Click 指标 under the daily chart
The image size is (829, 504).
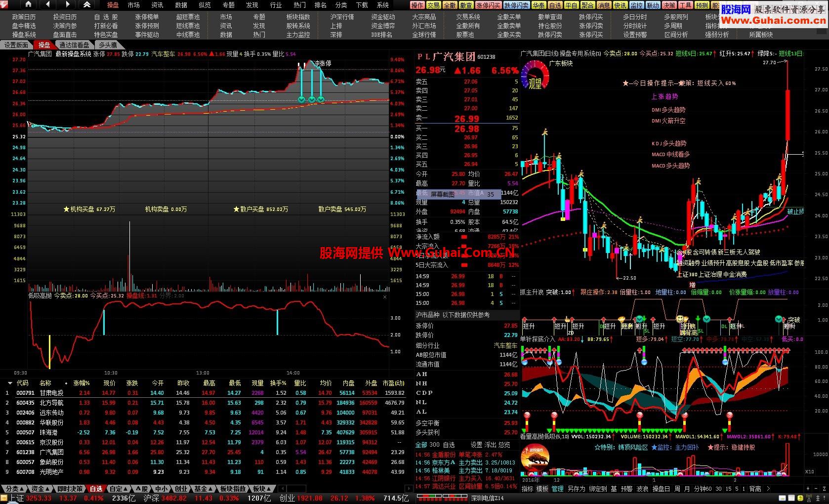pyautogui.click(x=527, y=489)
